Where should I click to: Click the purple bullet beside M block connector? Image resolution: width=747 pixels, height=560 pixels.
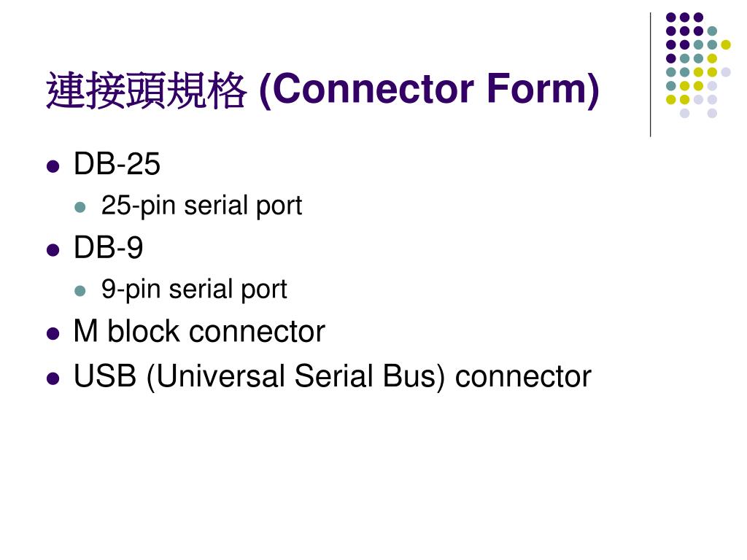pos(53,334)
